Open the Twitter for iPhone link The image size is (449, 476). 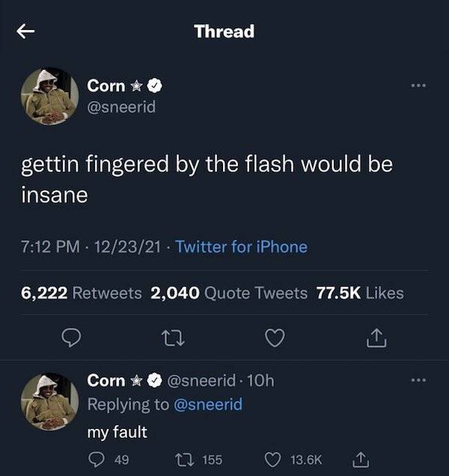241,246
